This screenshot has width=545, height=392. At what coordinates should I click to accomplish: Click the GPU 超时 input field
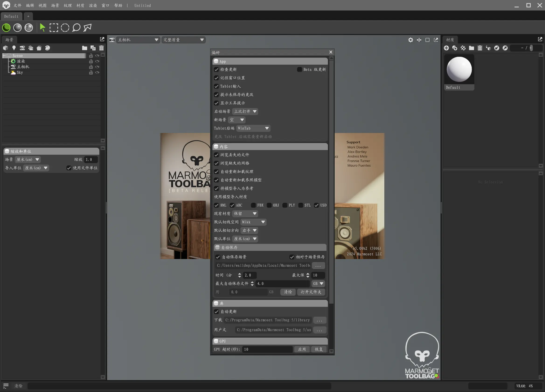coord(267,349)
